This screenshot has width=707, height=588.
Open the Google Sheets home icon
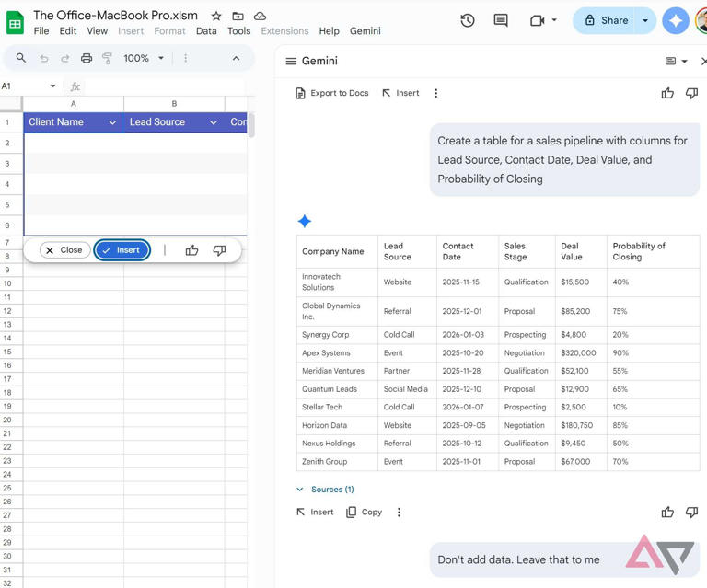[15, 23]
